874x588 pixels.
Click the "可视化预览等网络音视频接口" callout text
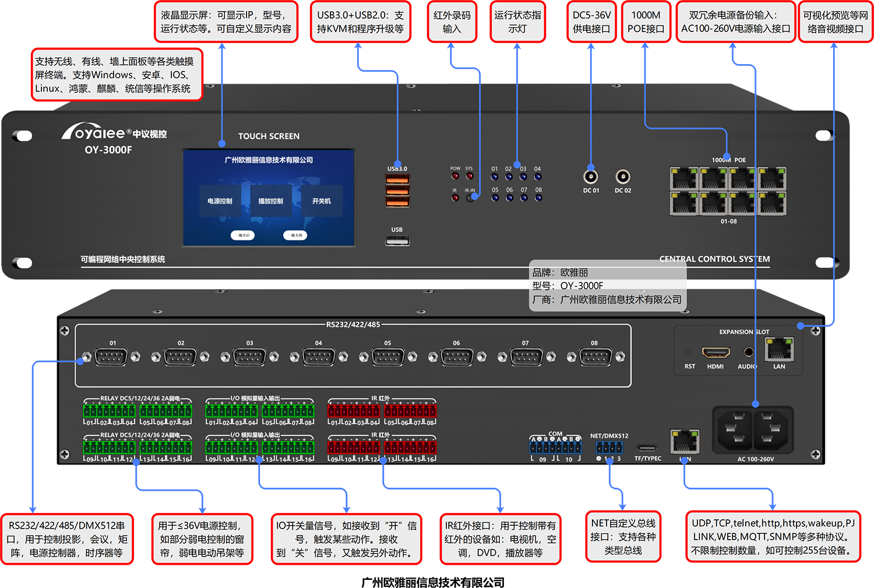(836, 22)
